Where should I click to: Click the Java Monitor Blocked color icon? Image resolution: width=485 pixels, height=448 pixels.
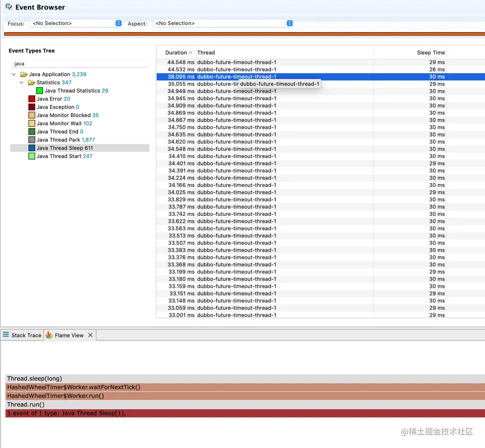pyautogui.click(x=31, y=115)
